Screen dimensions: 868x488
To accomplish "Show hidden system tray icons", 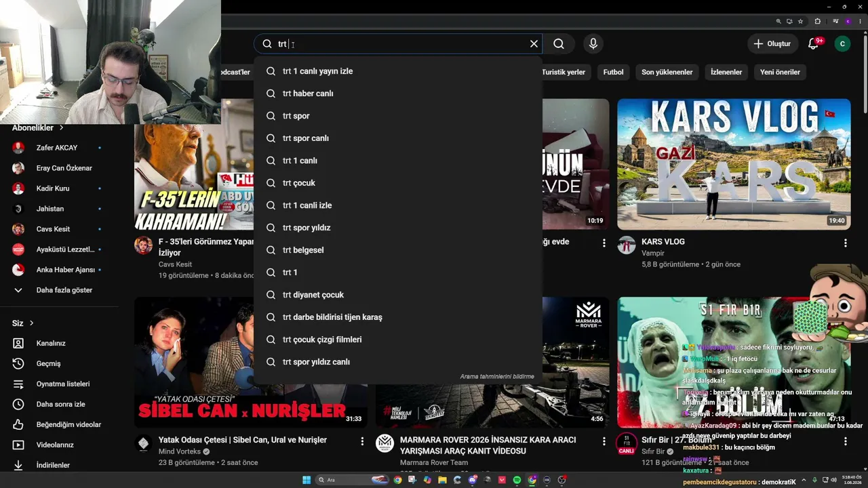I will (x=805, y=480).
